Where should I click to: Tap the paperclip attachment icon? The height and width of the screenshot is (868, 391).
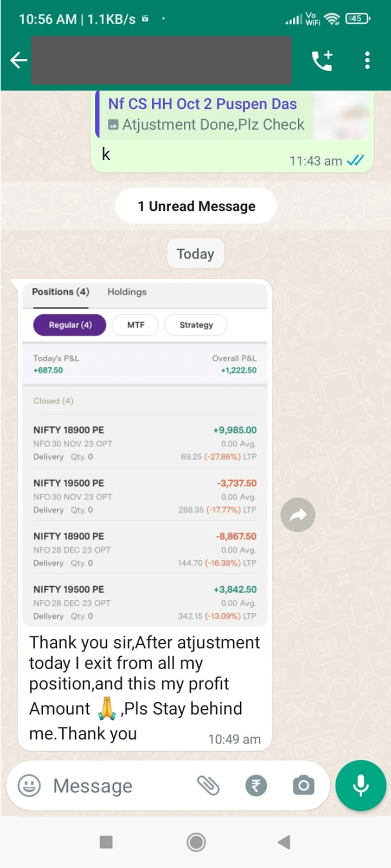point(208,785)
